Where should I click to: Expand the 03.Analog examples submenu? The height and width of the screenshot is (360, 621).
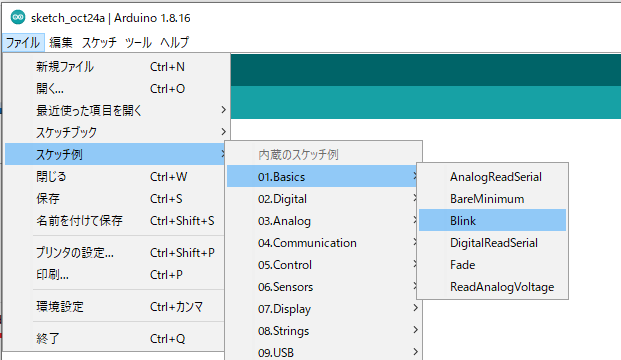323,221
